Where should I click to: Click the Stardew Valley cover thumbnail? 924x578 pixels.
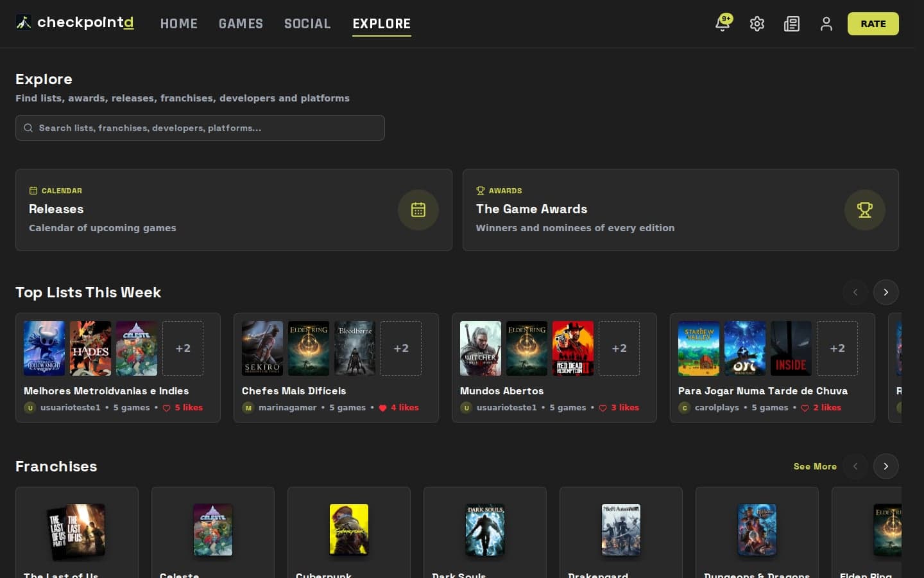pyautogui.click(x=699, y=348)
